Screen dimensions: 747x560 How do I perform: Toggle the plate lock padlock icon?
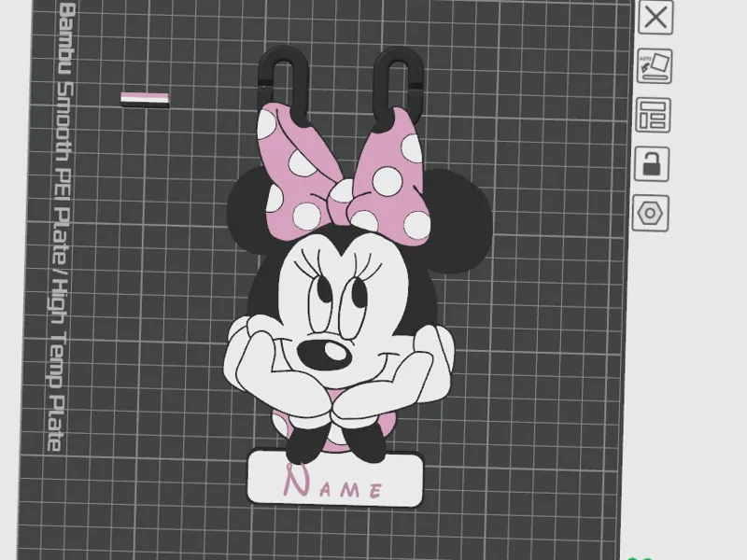tap(651, 164)
